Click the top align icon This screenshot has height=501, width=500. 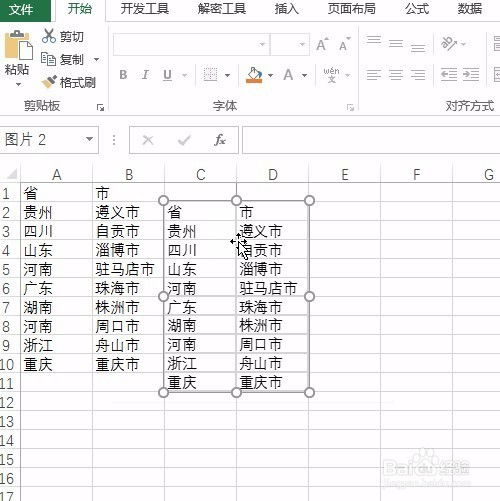[x=374, y=41]
